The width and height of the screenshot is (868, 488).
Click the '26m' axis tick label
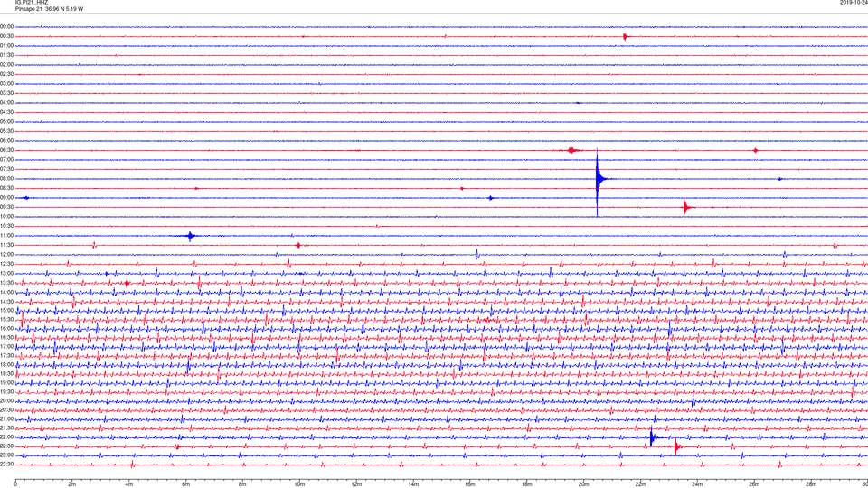click(x=754, y=484)
